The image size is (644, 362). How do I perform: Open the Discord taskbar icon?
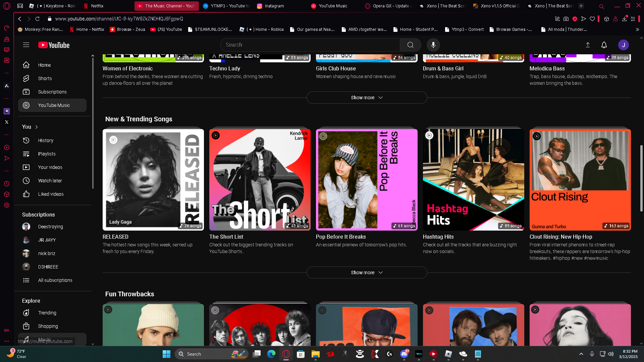coord(404,354)
